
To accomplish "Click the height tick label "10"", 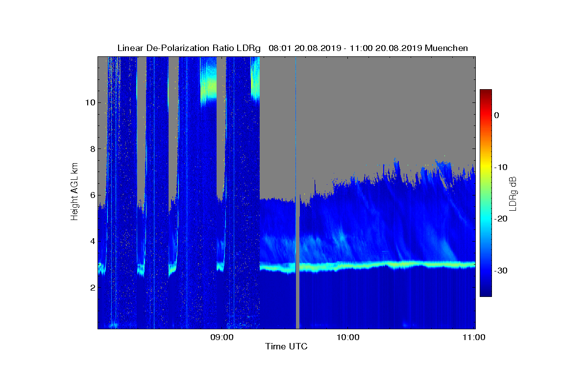I will point(90,102).
